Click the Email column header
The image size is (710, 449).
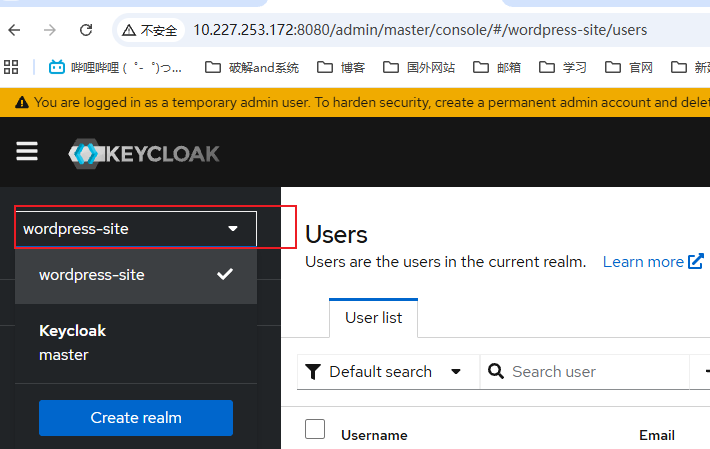[x=657, y=435]
